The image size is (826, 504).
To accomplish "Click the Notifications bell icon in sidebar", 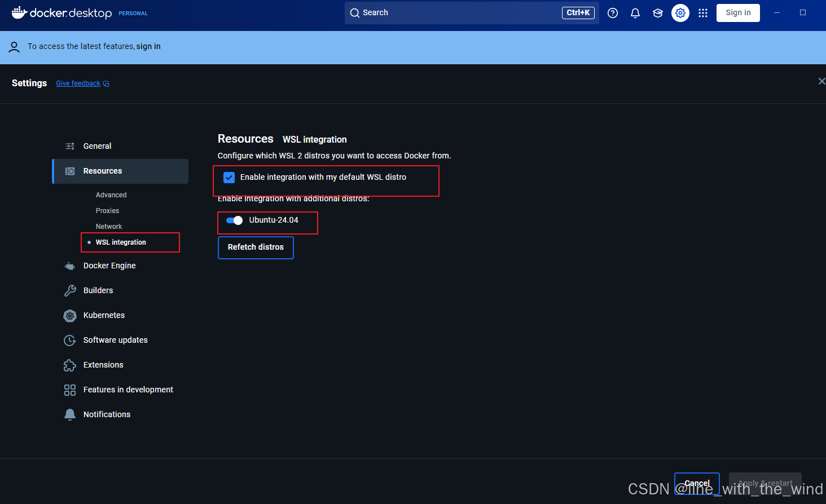I will [70, 414].
